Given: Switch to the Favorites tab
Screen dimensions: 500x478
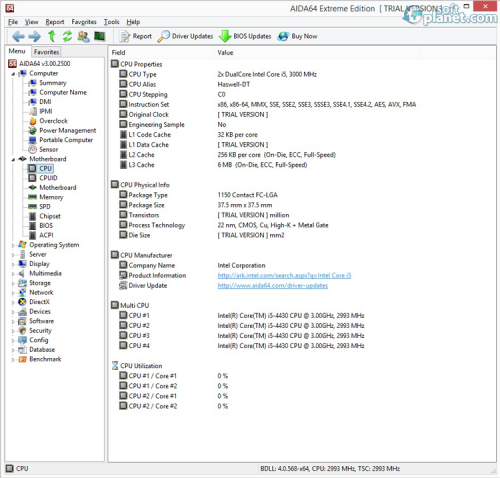Looking at the screenshot, I should 46,52.
